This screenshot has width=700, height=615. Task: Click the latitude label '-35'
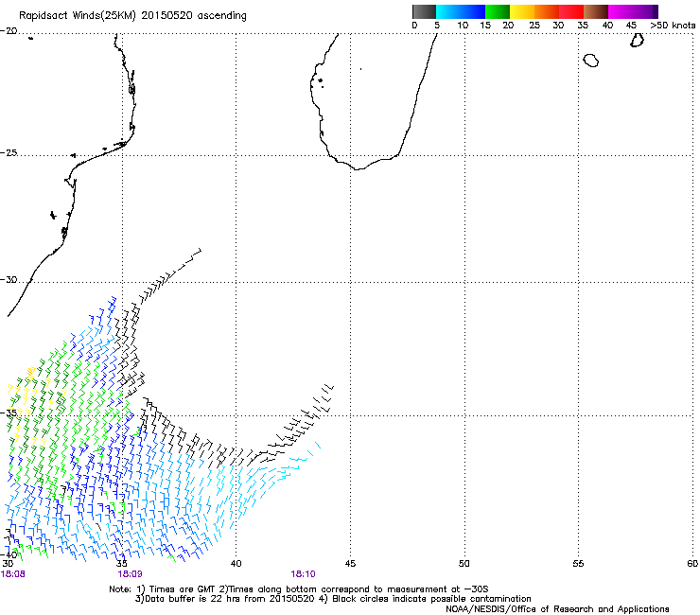click(x=9, y=413)
